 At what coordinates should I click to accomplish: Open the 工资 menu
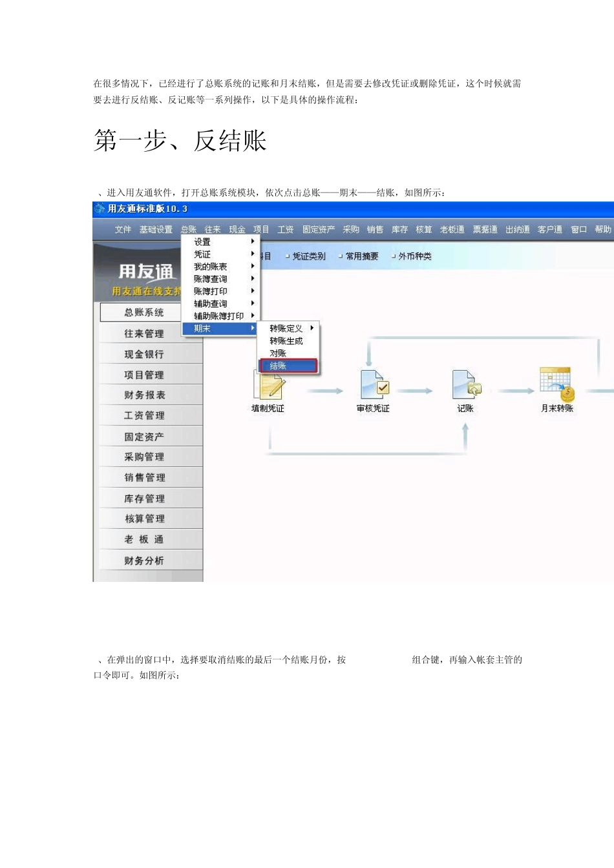286,229
